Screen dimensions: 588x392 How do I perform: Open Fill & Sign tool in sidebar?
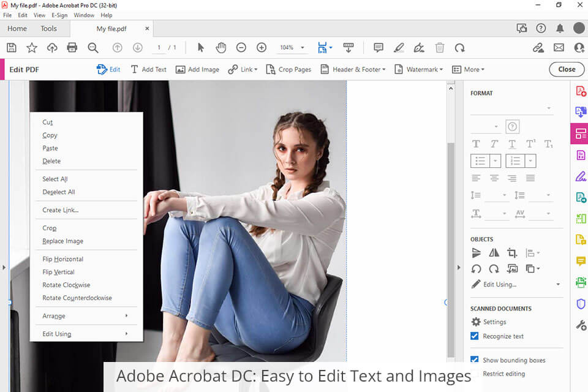click(x=581, y=176)
